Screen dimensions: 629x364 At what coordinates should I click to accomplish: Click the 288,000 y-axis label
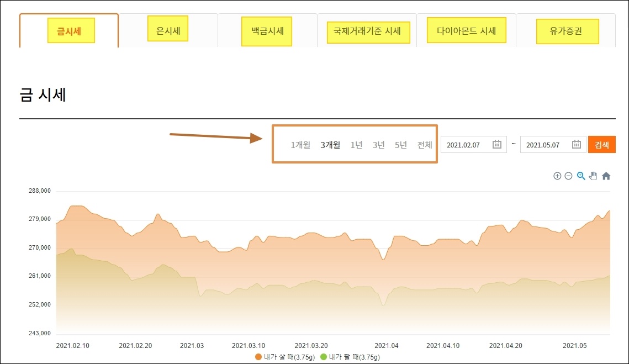click(x=40, y=191)
